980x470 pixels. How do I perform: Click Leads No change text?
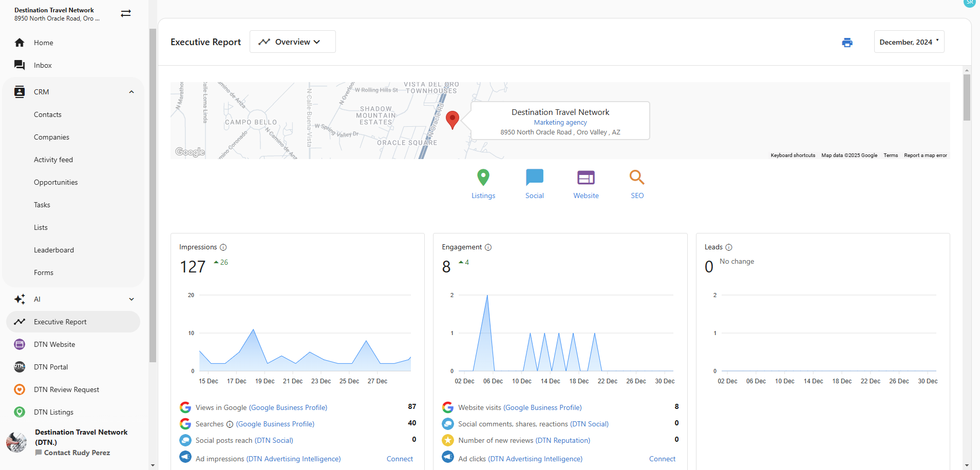[x=737, y=261]
